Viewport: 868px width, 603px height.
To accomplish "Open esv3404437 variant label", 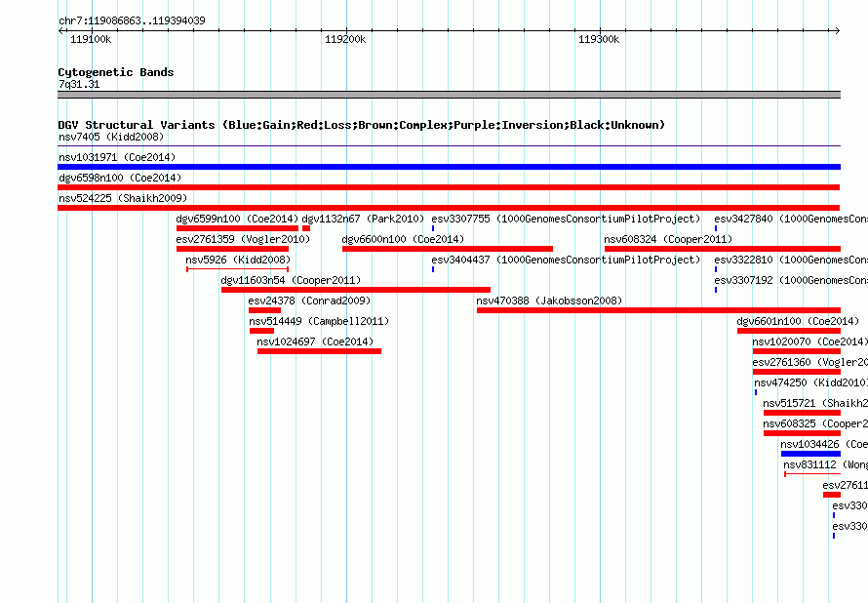I will point(566,260).
